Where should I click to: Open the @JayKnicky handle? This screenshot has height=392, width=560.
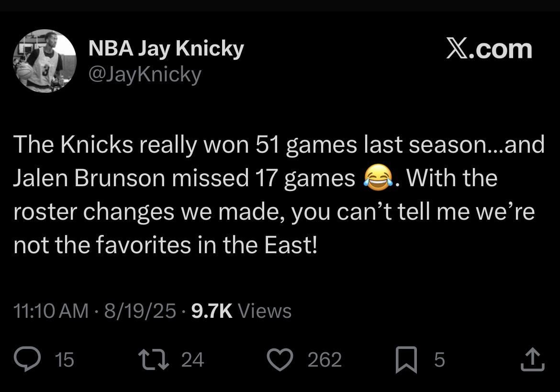[x=145, y=73]
